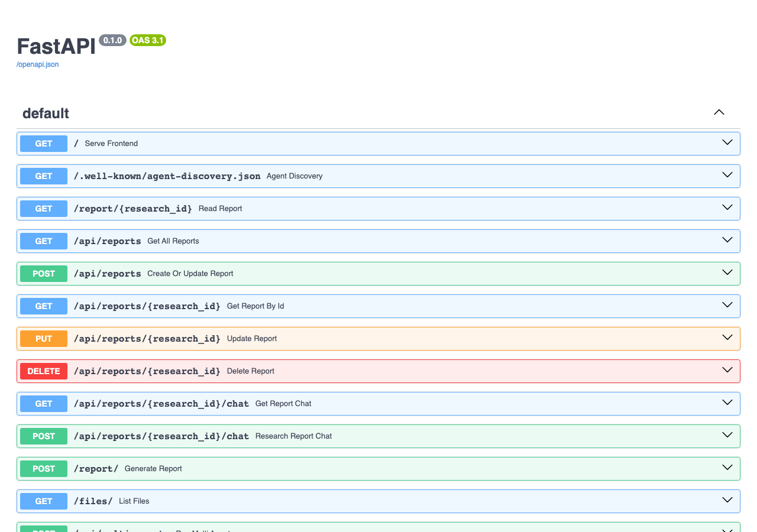Expand the Read Report endpoint chevron
Screen dimensions: 757x532
click(727, 207)
